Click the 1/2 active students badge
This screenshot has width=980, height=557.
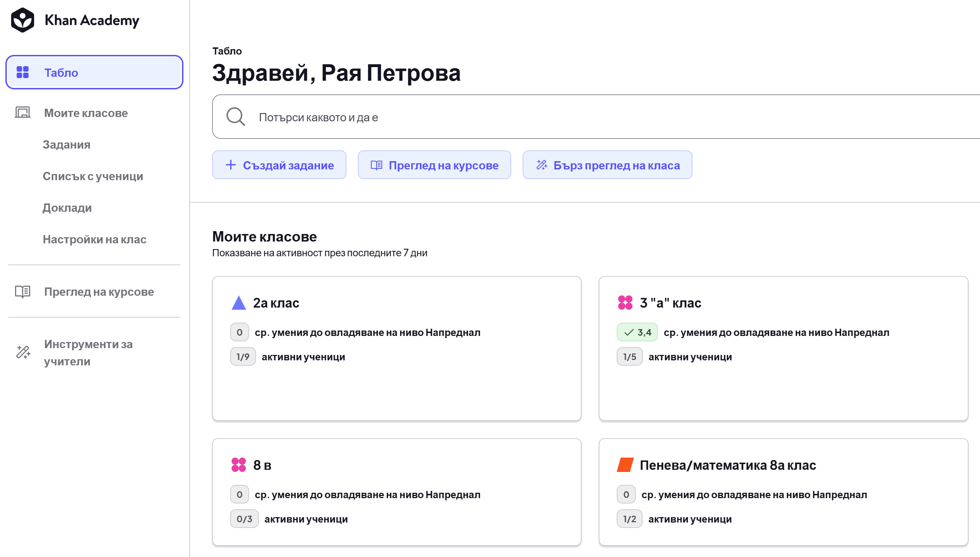630,519
